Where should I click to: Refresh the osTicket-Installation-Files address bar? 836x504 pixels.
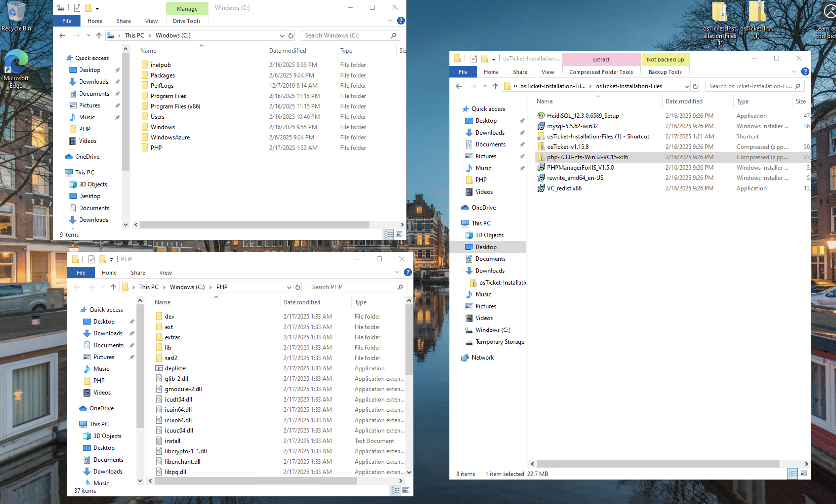(x=695, y=86)
